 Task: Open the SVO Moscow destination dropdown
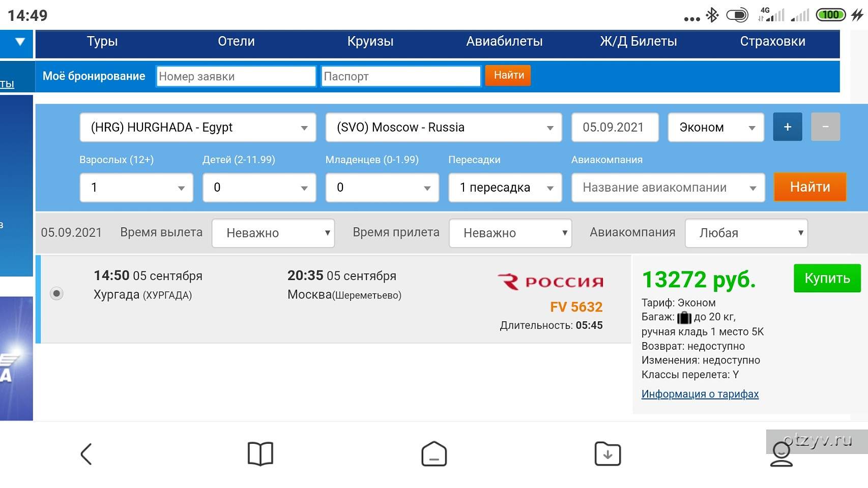point(444,128)
